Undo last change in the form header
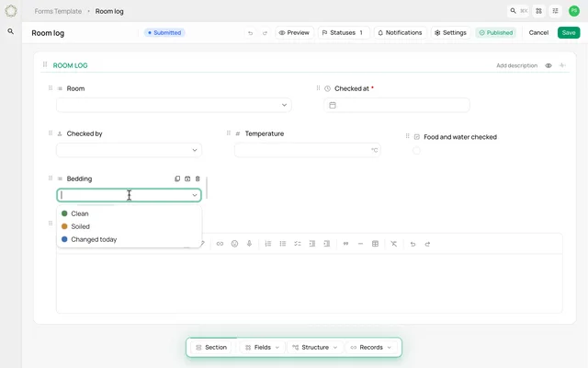 tap(250, 33)
